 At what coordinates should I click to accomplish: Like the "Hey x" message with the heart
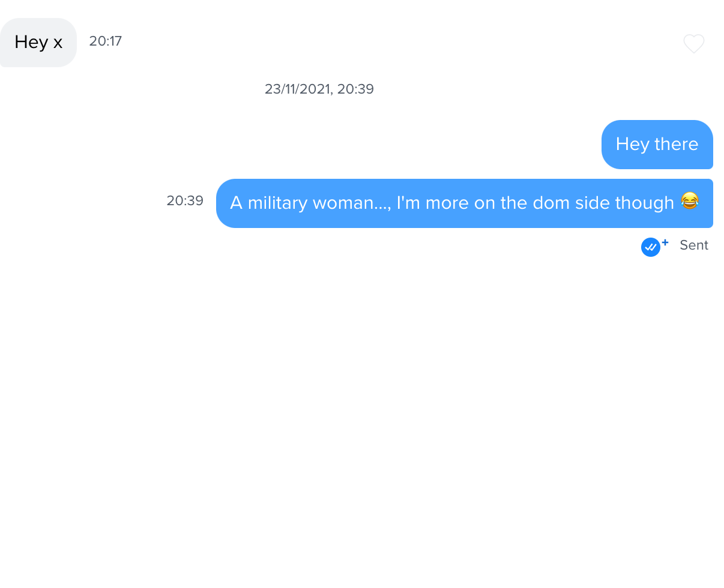693,44
